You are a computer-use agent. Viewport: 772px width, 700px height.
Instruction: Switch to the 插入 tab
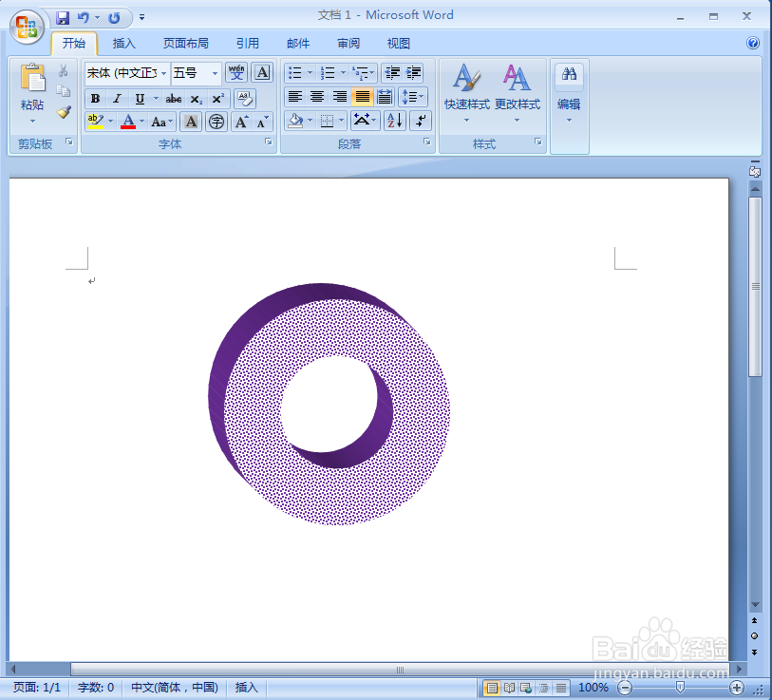123,44
